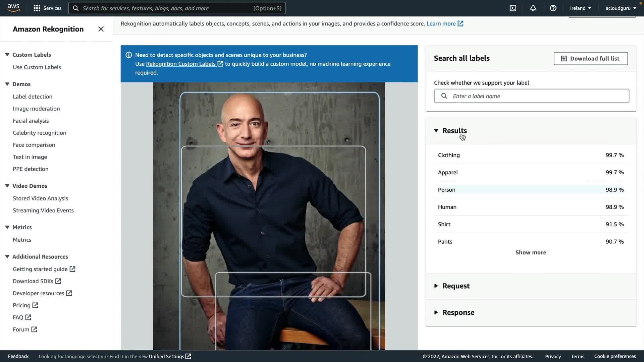Click Show more results
The image size is (644, 362).
[531, 252]
